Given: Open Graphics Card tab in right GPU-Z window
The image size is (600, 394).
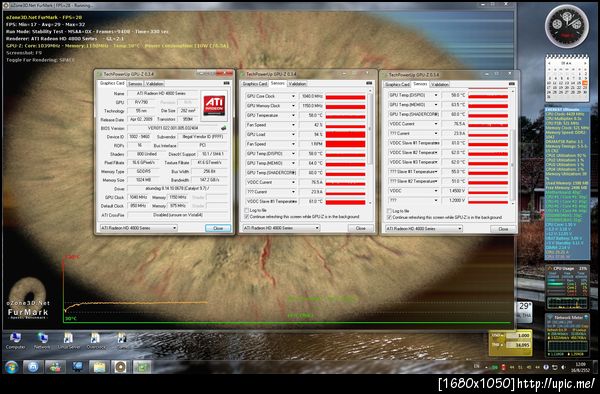Looking at the screenshot, I should 397,85.
